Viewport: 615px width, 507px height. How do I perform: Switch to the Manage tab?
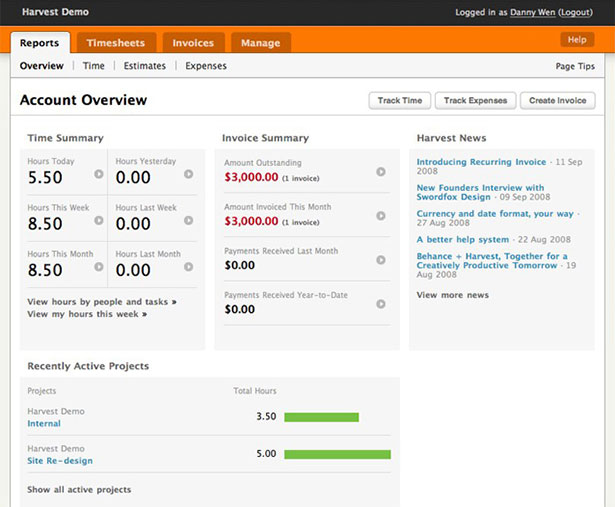pyautogui.click(x=261, y=43)
